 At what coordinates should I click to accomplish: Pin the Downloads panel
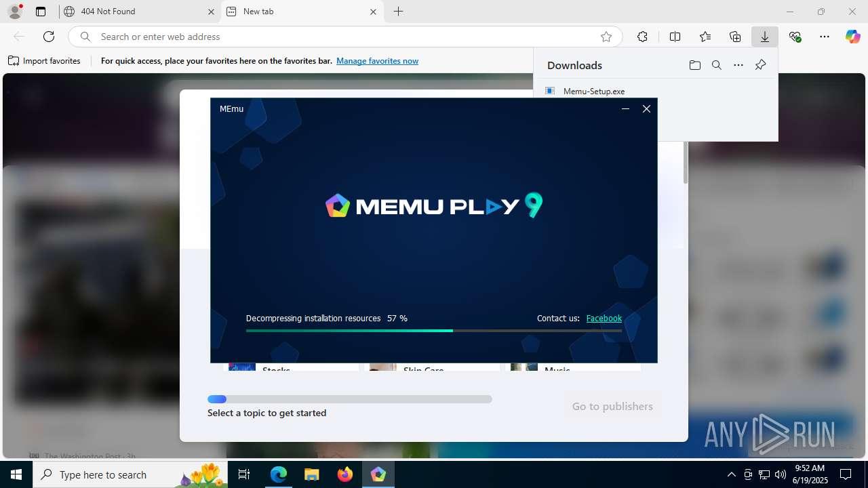760,65
